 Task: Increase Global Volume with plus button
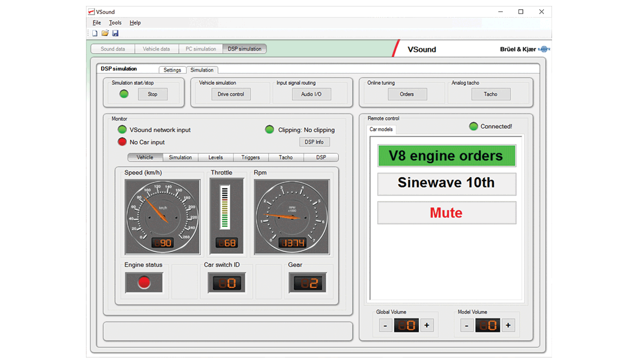coord(427,325)
